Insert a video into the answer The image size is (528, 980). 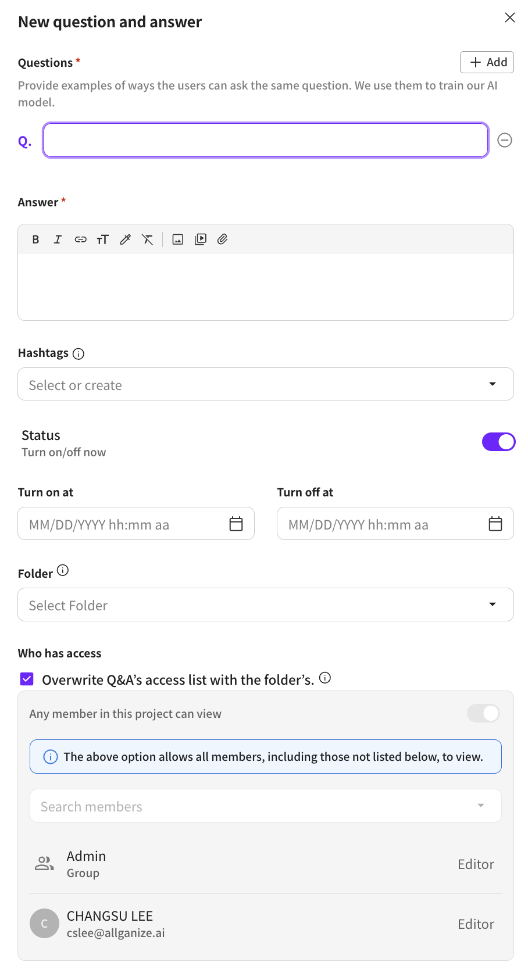tap(201, 239)
